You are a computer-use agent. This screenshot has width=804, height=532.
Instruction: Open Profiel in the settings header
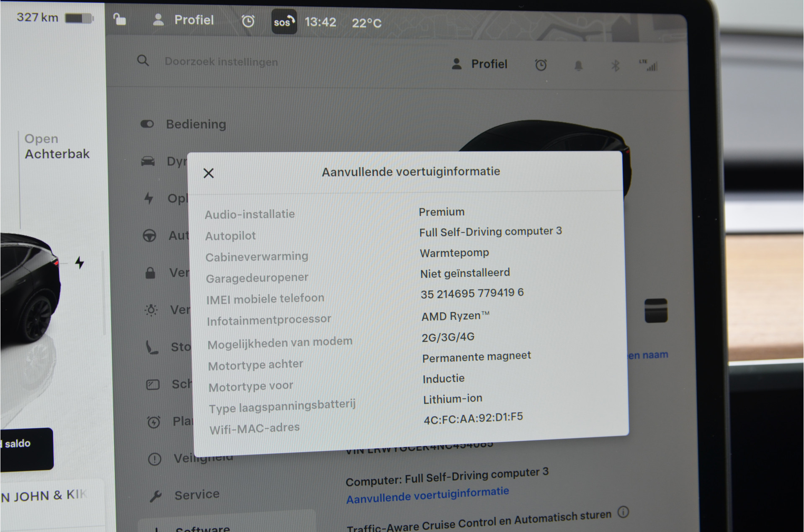(x=479, y=64)
